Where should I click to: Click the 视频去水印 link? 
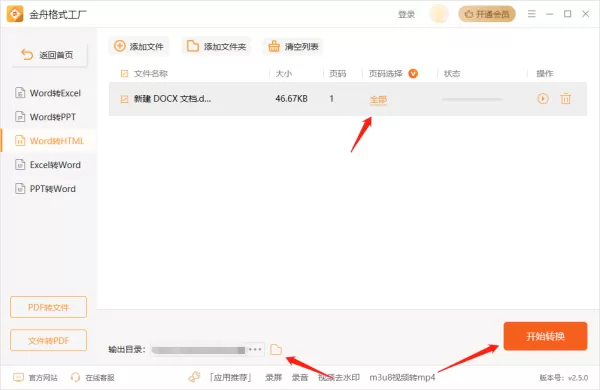(x=339, y=378)
